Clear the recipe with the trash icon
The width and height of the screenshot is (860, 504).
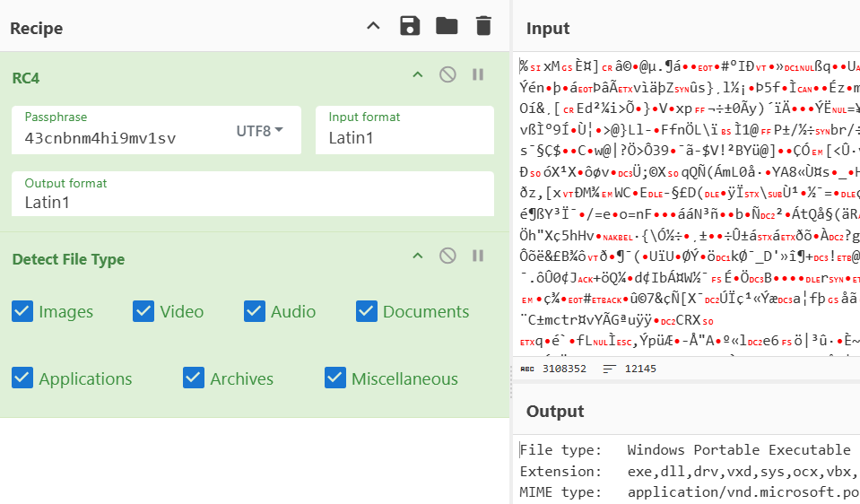click(x=483, y=26)
